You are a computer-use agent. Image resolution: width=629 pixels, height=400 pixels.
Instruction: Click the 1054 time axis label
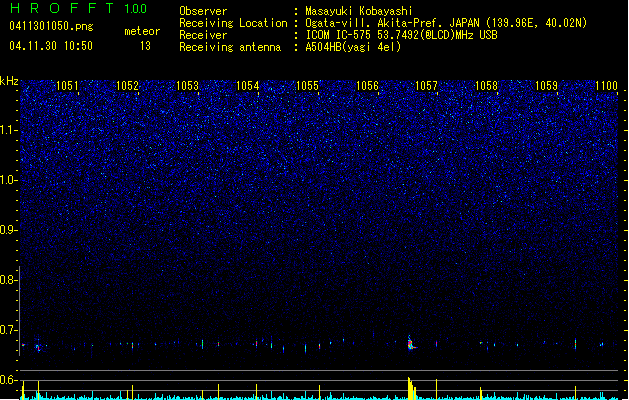248,86
